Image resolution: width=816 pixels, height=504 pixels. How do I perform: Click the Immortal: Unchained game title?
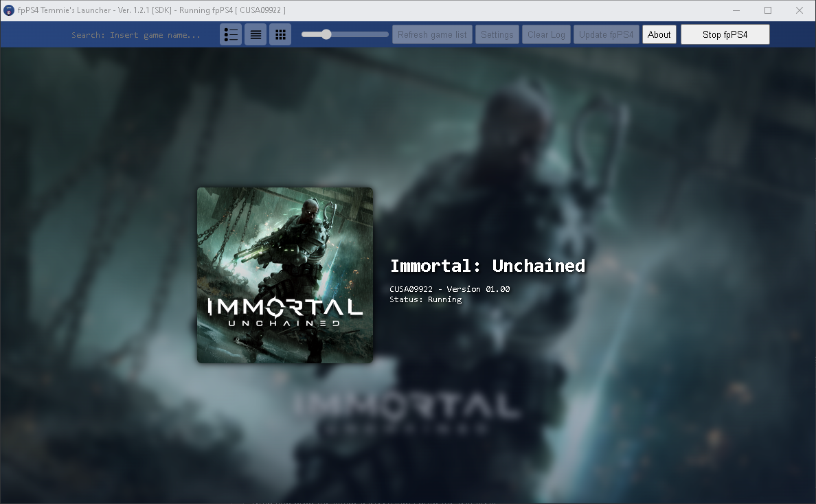(488, 266)
